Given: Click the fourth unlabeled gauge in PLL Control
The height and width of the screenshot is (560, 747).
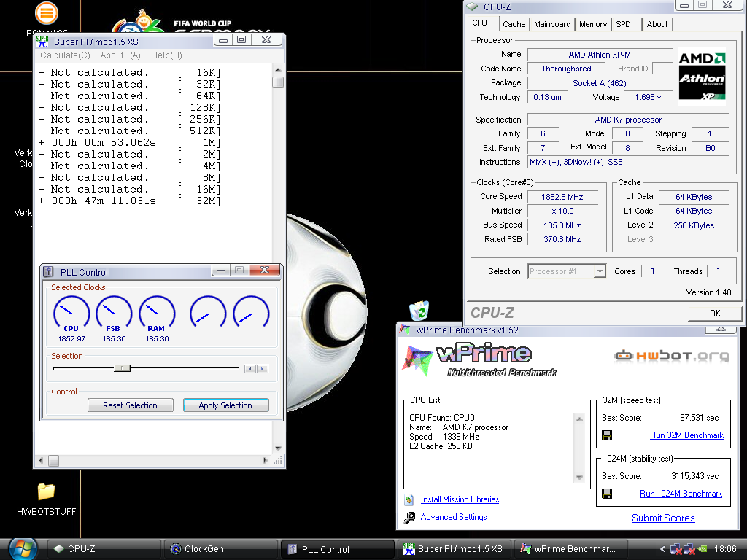Looking at the screenshot, I should pyautogui.click(x=208, y=312).
